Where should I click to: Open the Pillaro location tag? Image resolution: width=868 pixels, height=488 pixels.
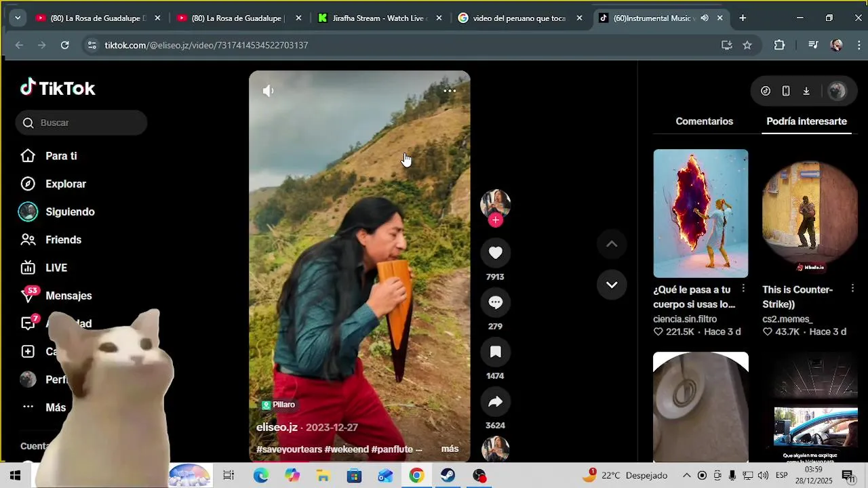(x=279, y=405)
